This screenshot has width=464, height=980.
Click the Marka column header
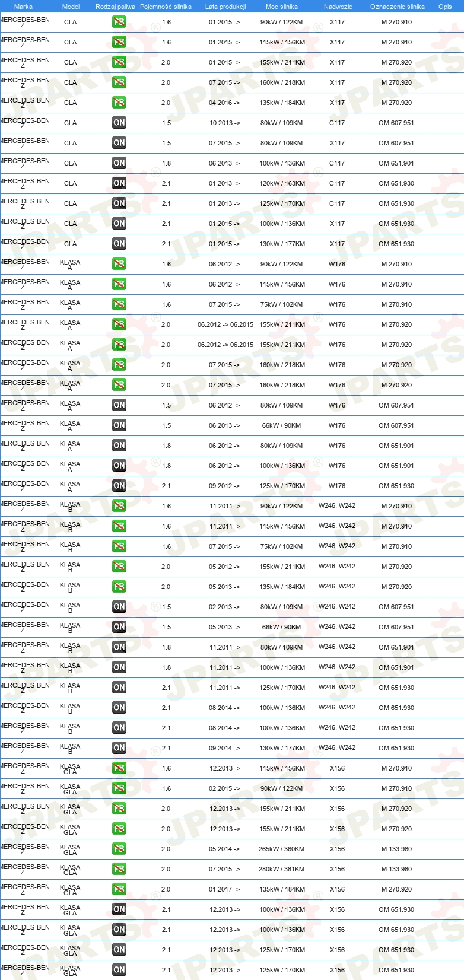23,7
